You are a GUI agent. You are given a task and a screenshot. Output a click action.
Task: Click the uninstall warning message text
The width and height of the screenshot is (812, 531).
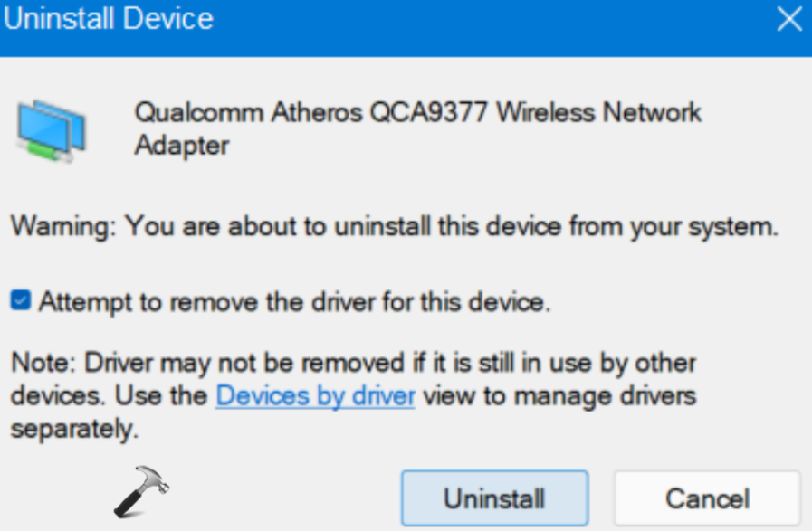(x=395, y=226)
